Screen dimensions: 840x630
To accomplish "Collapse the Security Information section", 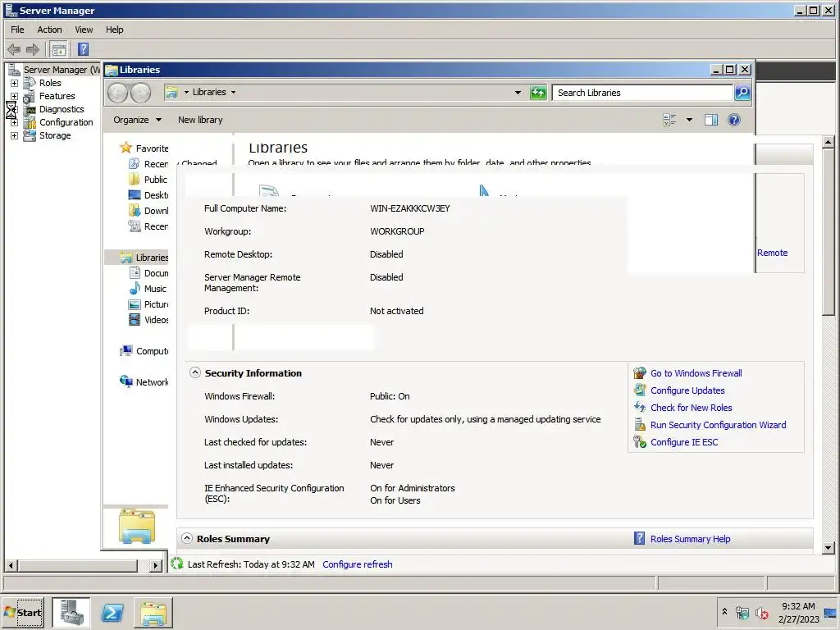I will pyautogui.click(x=195, y=373).
